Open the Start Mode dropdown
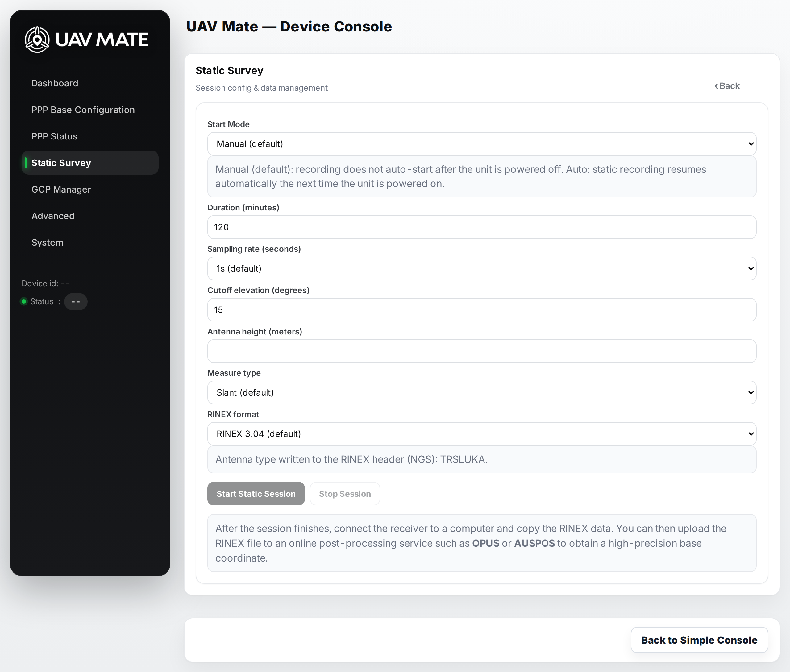This screenshot has width=790, height=672. (x=482, y=143)
